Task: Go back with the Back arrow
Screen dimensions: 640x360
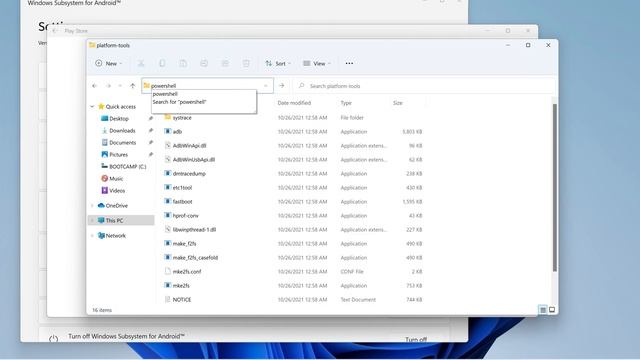Action: (x=95, y=86)
